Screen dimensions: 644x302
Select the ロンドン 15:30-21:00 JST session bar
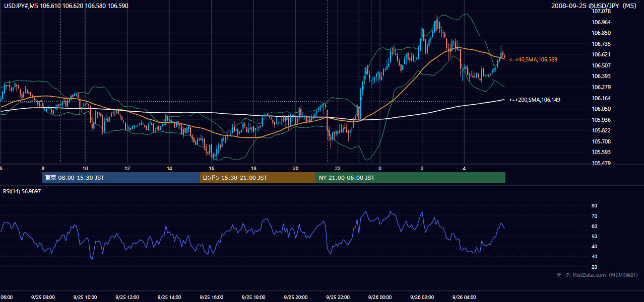[x=258, y=178]
